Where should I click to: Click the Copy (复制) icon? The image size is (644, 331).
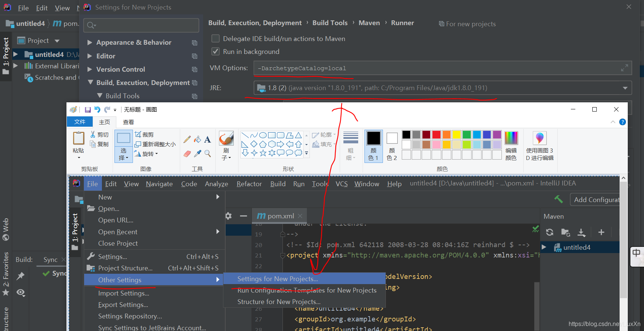[93, 144]
